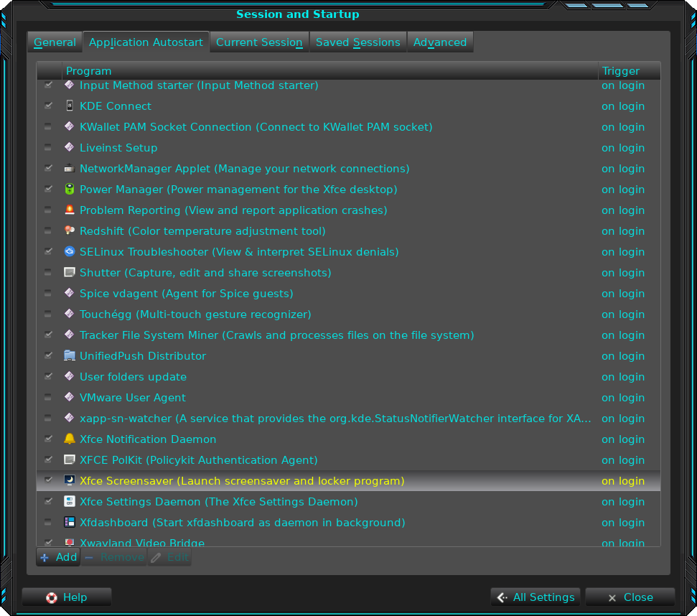
Task: Uncheck Power Manager autostart
Action: [x=48, y=189]
